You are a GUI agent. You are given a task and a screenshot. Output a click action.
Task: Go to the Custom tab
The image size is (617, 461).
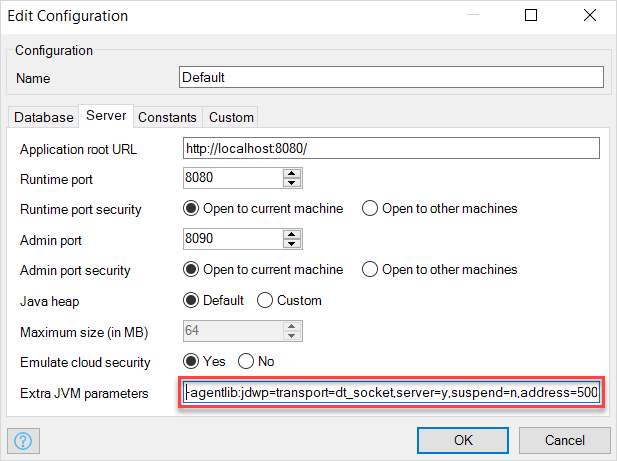pos(231,117)
